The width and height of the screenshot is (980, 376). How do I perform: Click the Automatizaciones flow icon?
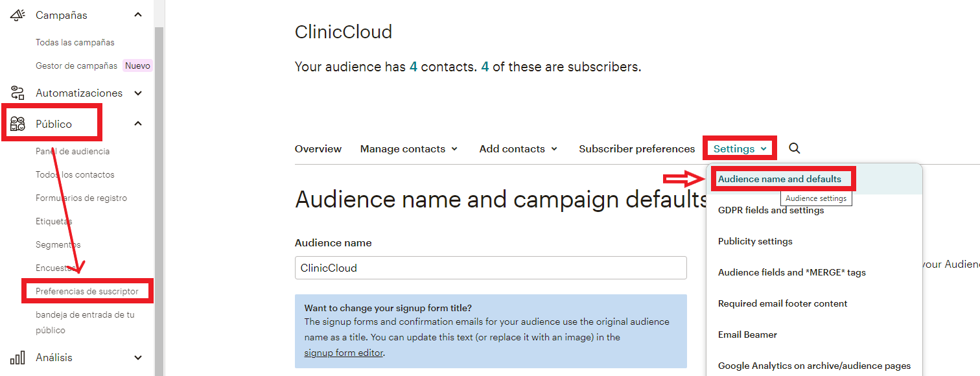(17, 93)
